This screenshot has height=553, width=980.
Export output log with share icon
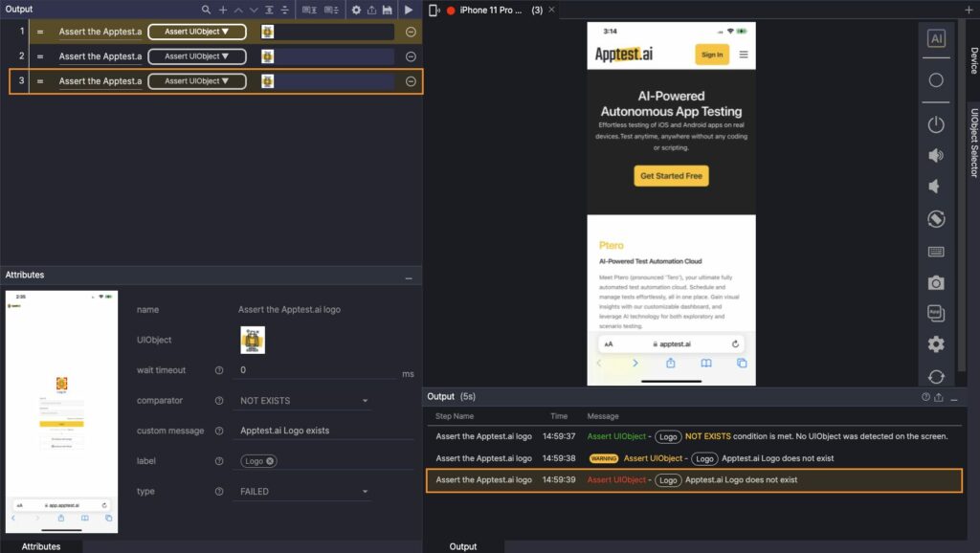point(939,397)
